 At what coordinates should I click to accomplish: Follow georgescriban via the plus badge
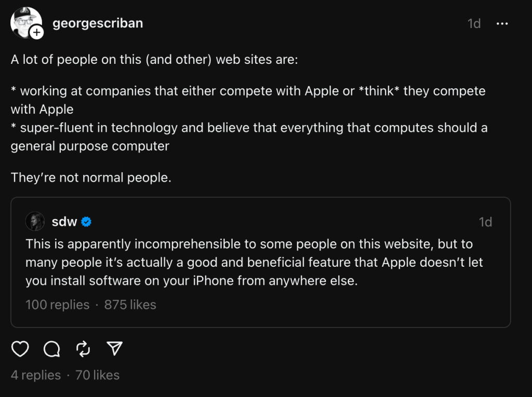click(x=37, y=33)
